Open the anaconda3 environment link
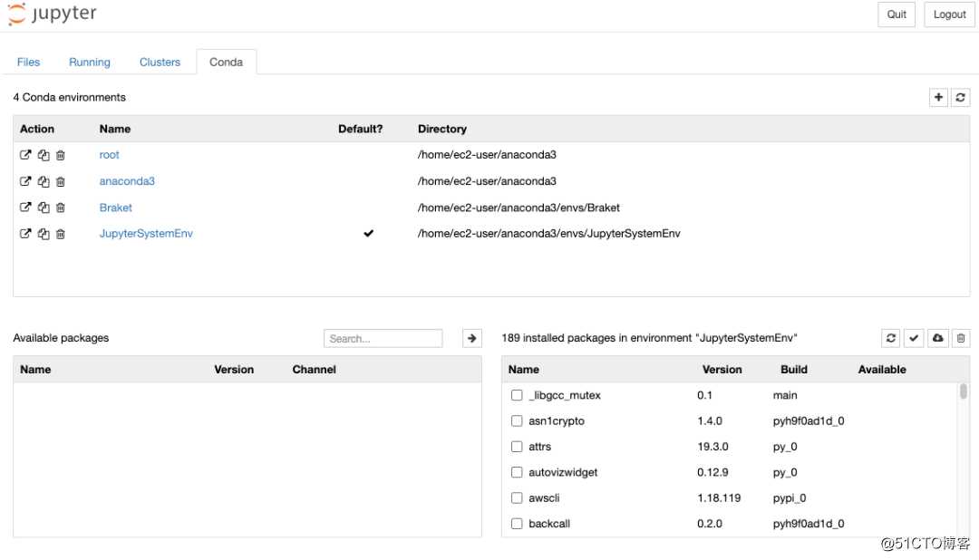Image resolution: width=979 pixels, height=560 pixels. [127, 181]
